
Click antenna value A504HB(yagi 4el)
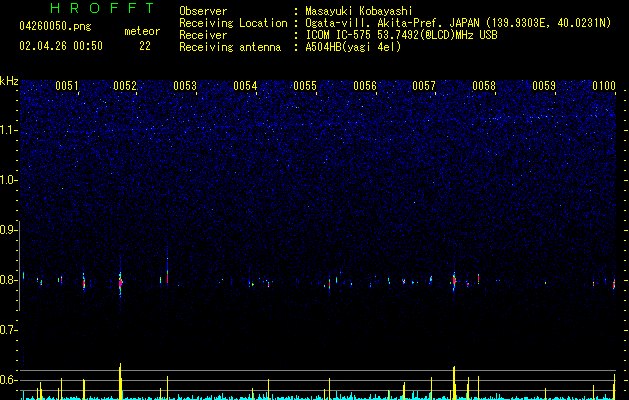click(353, 47)
